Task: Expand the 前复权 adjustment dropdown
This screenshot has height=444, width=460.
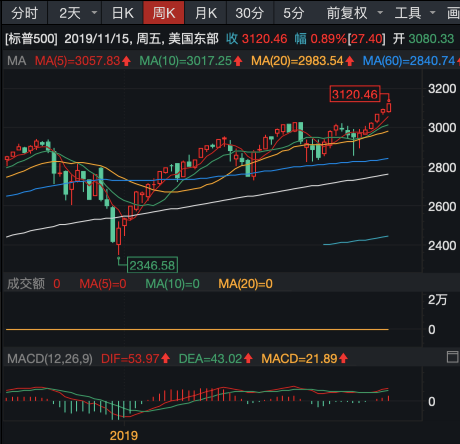Action: 380,13
